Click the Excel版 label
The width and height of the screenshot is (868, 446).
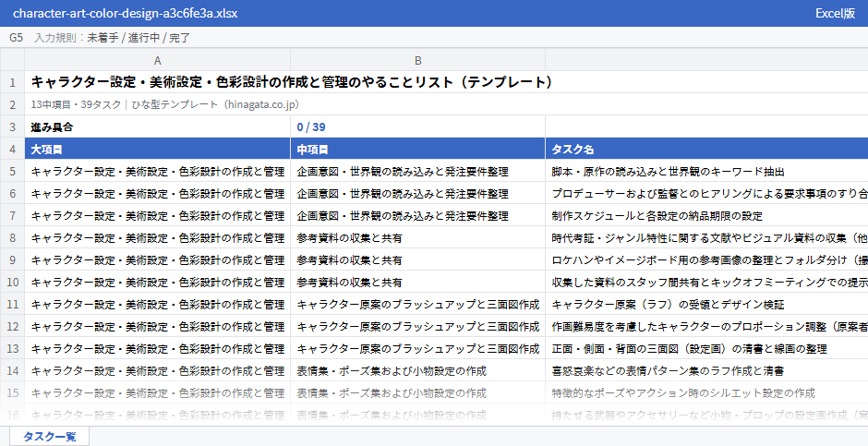coord(835,13)
